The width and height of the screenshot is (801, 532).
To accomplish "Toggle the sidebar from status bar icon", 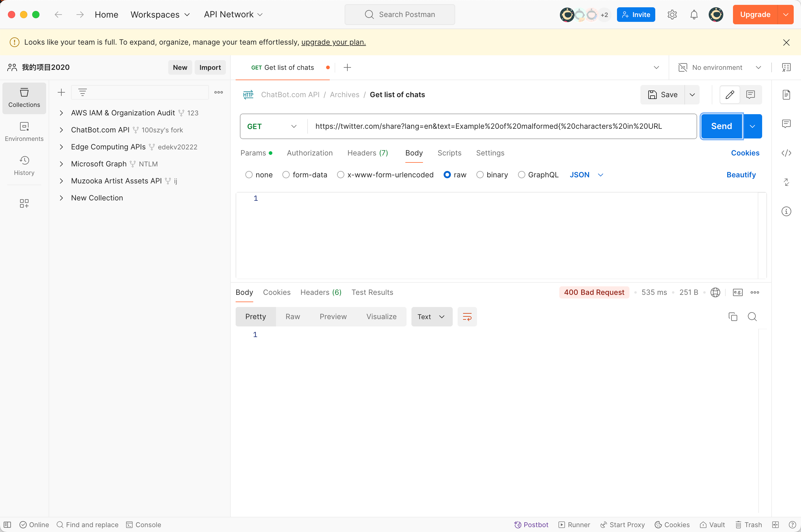I will pyautogui.click(x=8, y=525).
